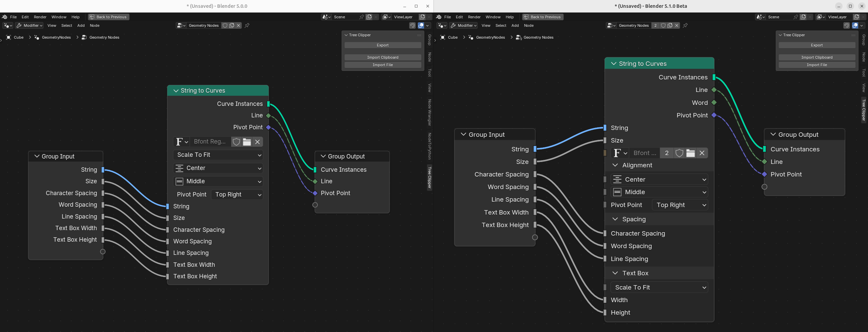Image resolution: width=868 pixels, height=332 pixels.
Task: Select the Node Wrangler sidebar tab in left window
Action: point(429,113)
